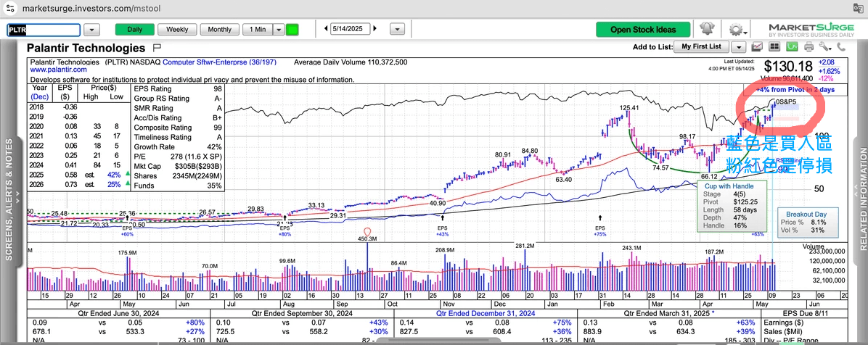Flag Palantir Technologies with the flag icon
Screen dimensions: 868x345
[x=157, y=48]
